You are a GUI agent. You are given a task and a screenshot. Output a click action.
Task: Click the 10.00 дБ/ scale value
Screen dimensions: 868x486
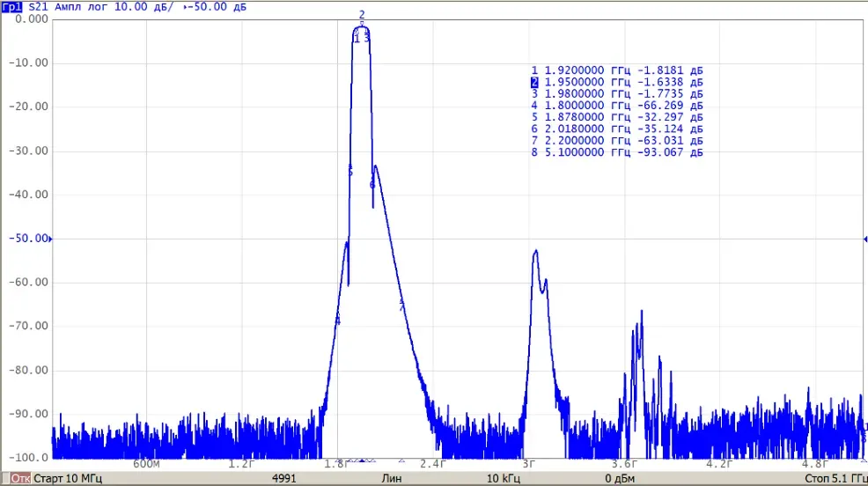pyautogui.click(x=143, y=7)
